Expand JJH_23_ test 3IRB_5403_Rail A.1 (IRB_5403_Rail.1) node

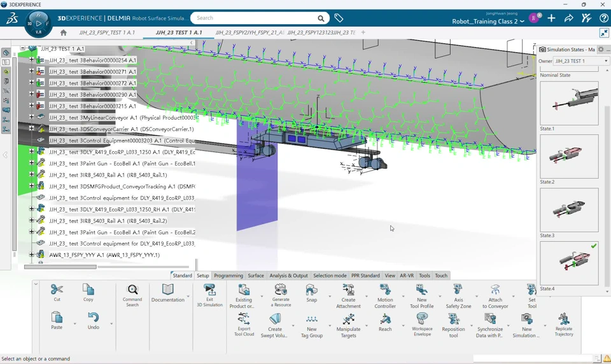[x=32, y=174]
